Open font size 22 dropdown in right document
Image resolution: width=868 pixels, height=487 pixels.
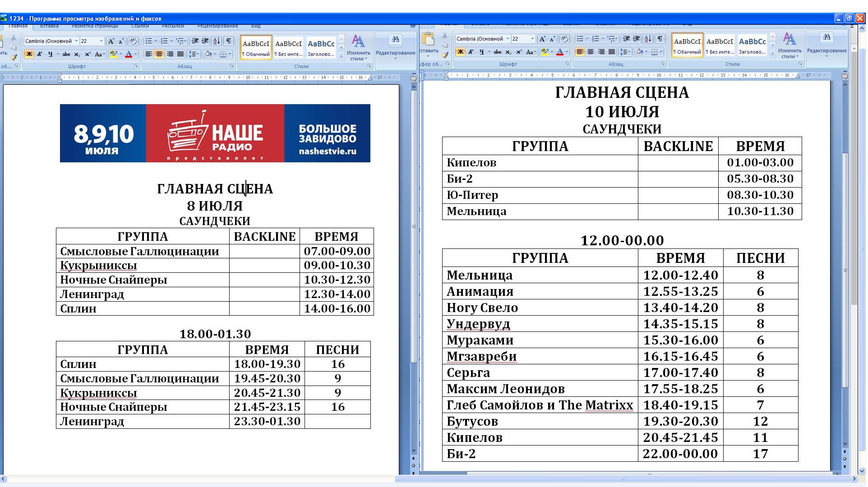click(532, 39)
